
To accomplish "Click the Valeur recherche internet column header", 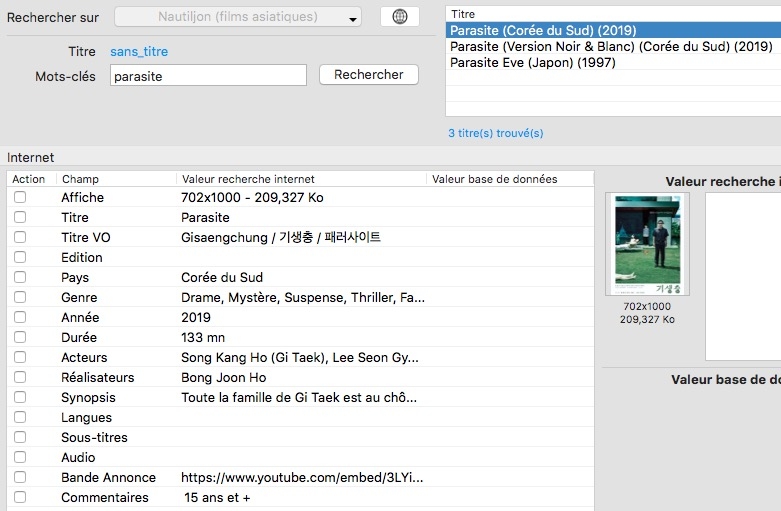I will [300, 179].
